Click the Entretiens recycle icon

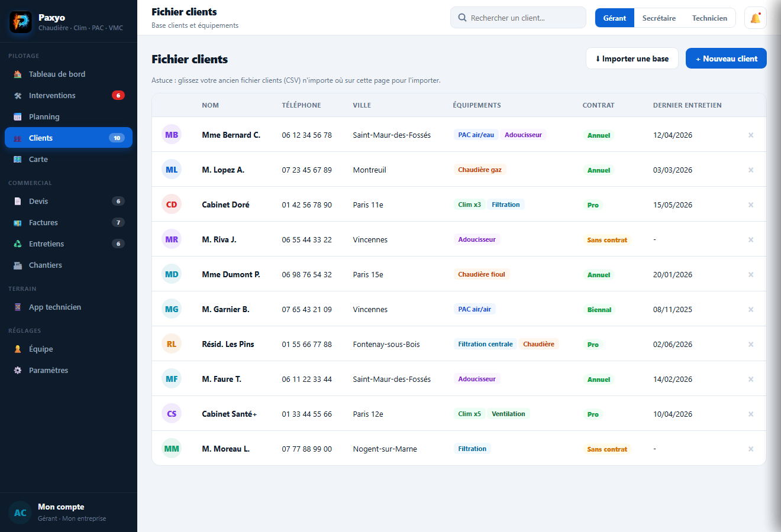(x=18, y=244)
